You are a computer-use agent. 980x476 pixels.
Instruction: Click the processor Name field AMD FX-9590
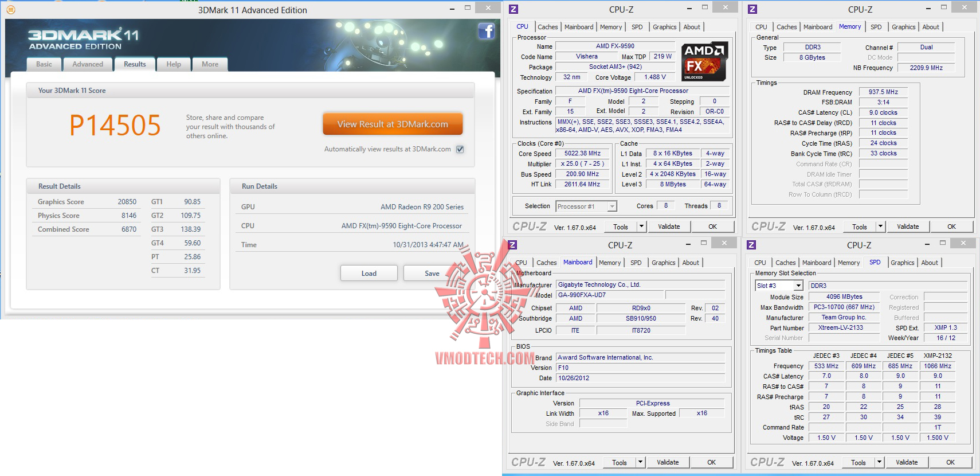[x=615, y=46]
